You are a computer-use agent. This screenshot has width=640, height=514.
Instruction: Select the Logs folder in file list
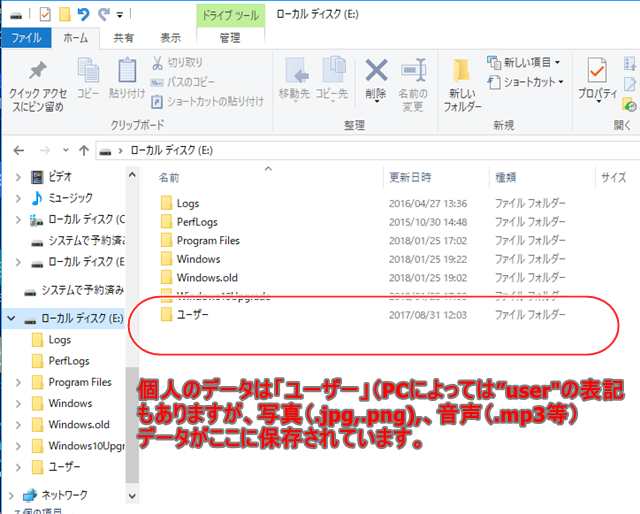tap(188, 203)
